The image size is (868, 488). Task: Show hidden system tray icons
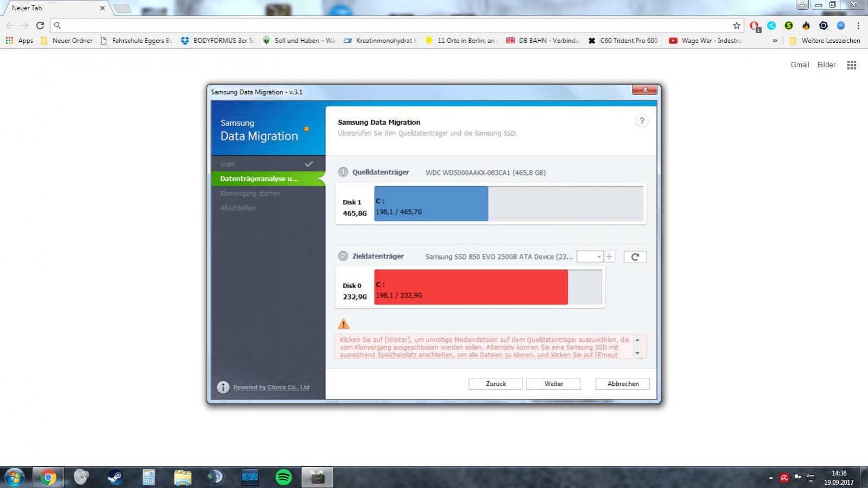[771, 478]
